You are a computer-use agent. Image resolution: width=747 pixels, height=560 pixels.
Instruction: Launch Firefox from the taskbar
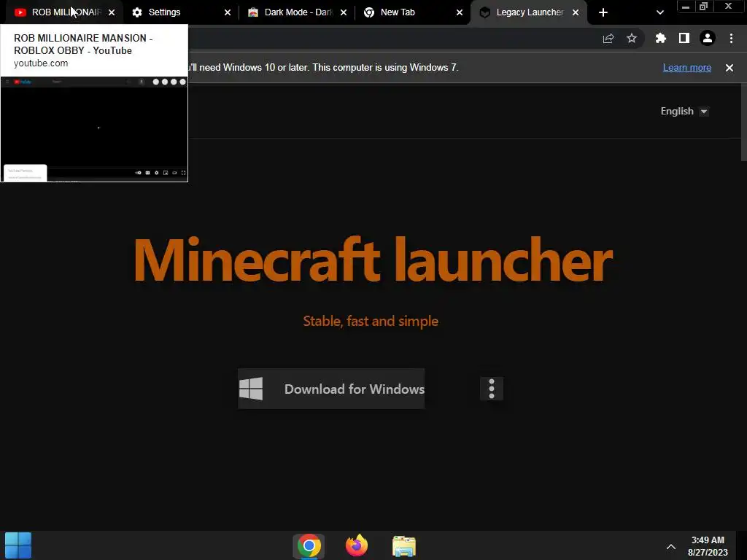pyautogui.click(x=356, y=545)
